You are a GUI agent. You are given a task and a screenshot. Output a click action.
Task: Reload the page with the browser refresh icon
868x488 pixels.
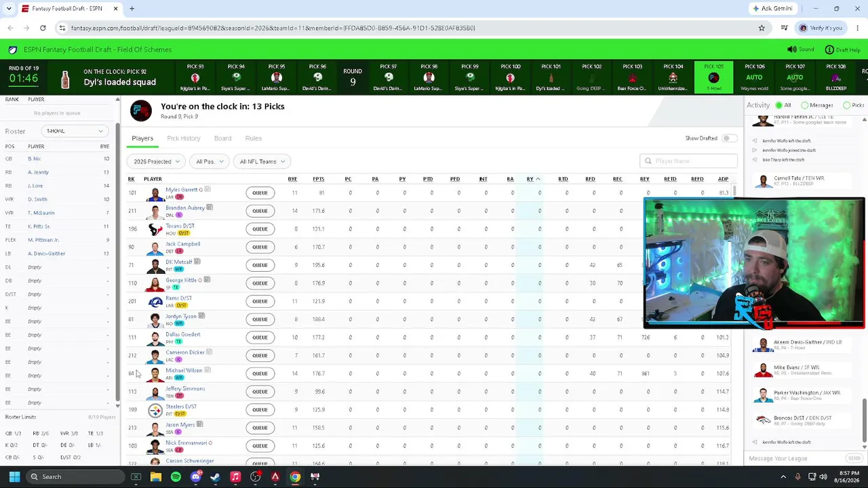(43, 28)
